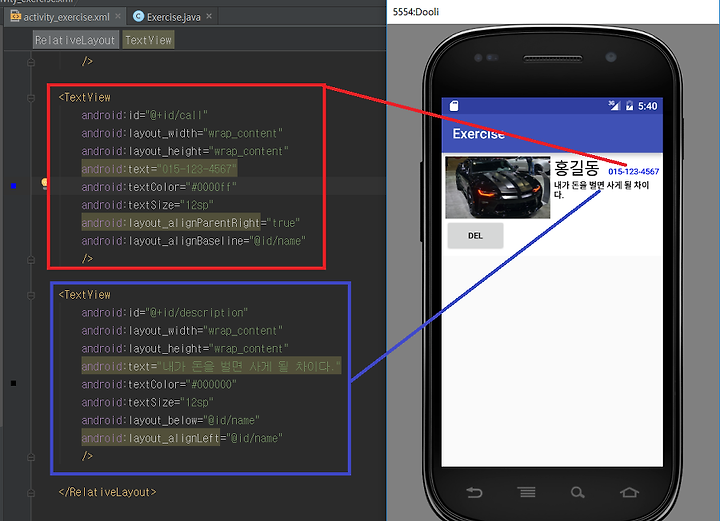Click the black #000000 gutter color swatch

[x=13, y=383]
